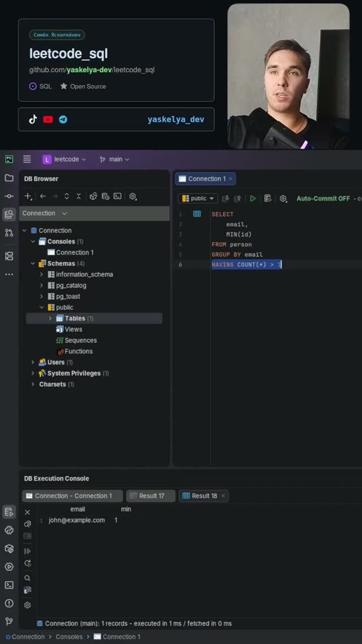Image resolution: width=362 pixels, height=644 pixels.
Task: Expand the Tables node
Action: 50,318
